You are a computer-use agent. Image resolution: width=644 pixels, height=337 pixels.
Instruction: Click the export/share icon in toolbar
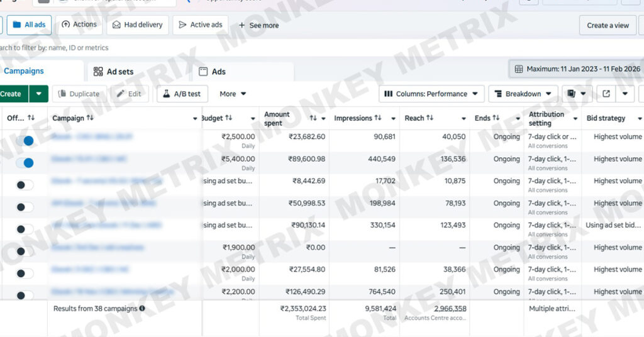606,94
